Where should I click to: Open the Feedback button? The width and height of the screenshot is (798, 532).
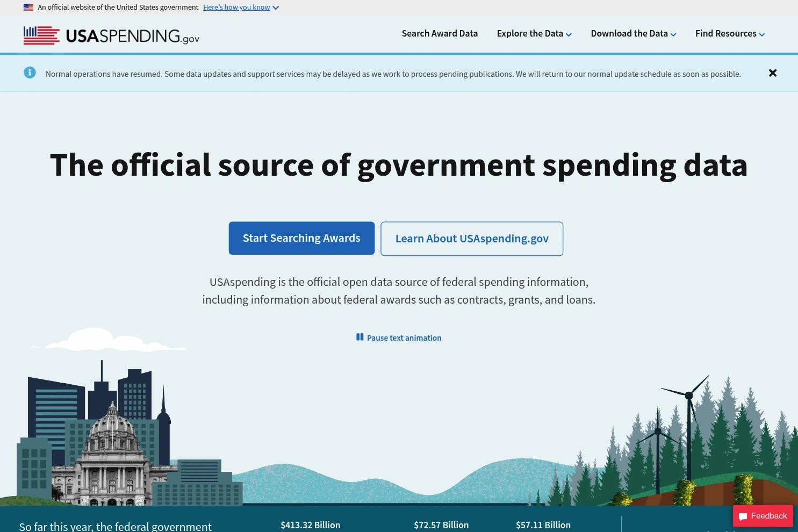click(x=763, y=516)
